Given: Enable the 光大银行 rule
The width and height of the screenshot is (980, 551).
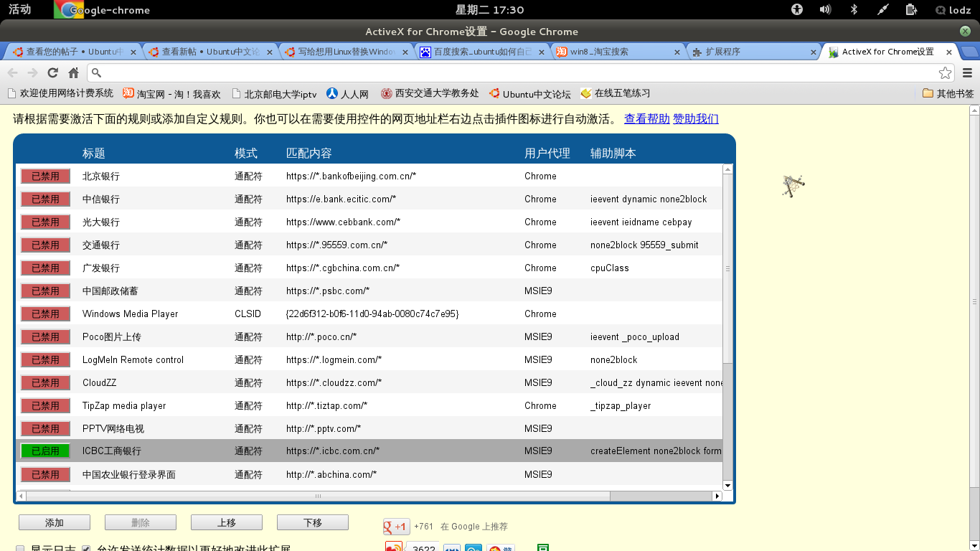Looking at the screenshot, I should tap(45, 222).
